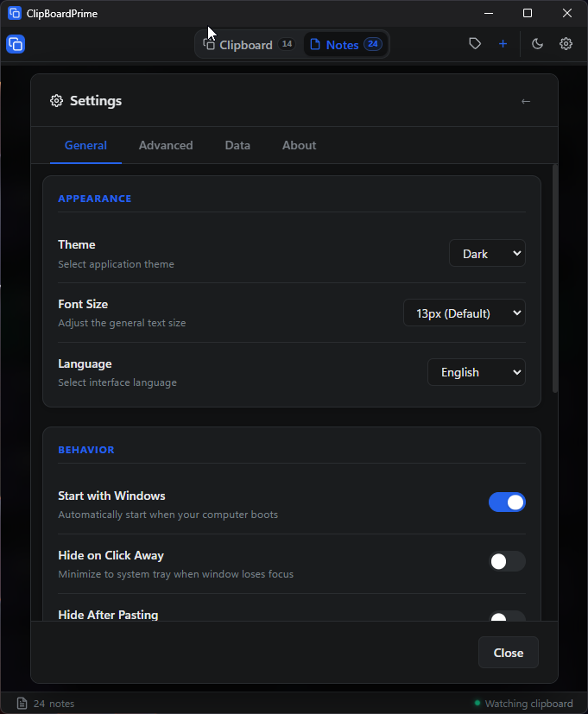Add new item with plus icon
Viewport: 588px width, 714px height.
pos(503,44)
